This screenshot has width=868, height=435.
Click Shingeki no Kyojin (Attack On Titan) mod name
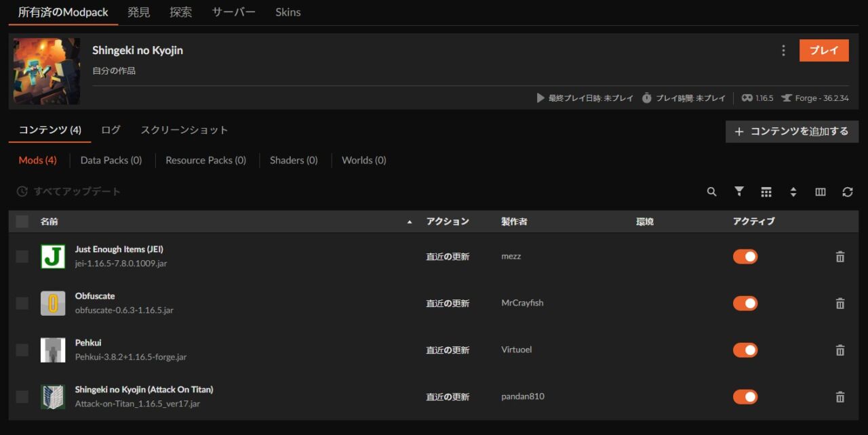coord(144,390)
